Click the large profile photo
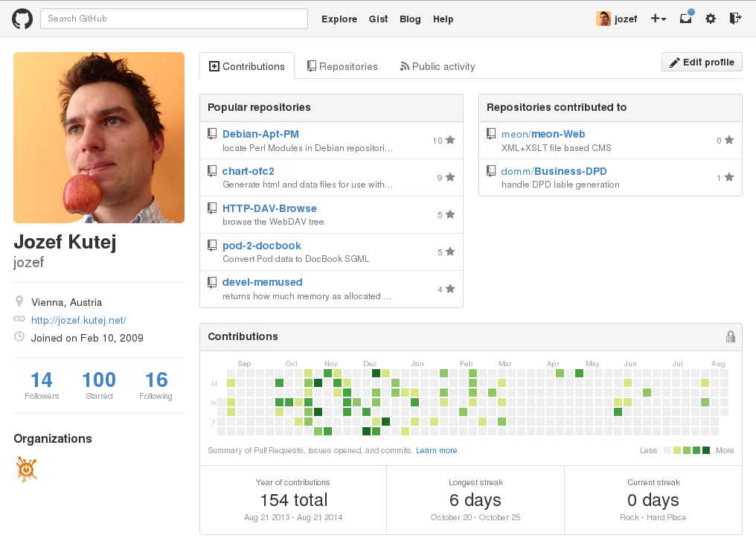 [x=99, y=138]
